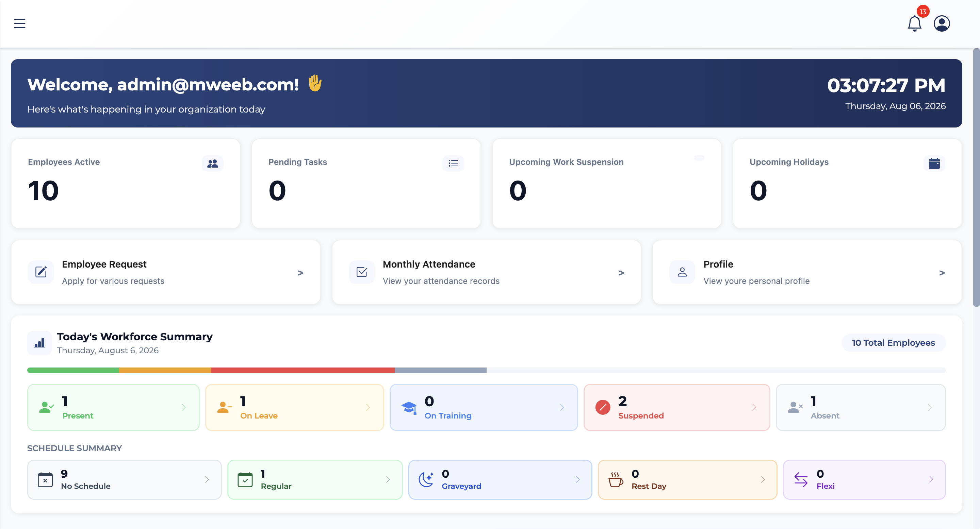Click the Welcome, admin@mweeb.com! heading
The image size is (980, 529).
pos(163,84)
